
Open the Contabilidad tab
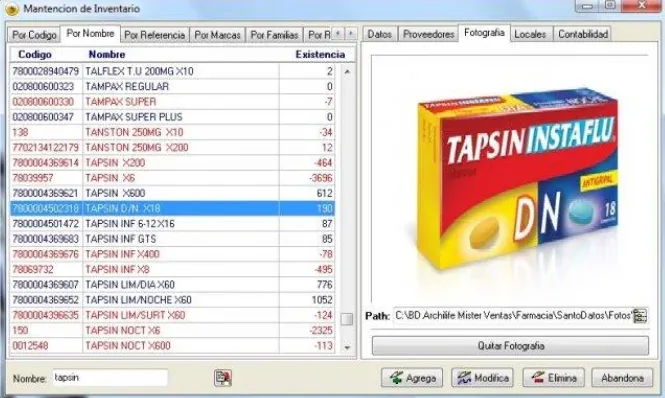[583, 34]
